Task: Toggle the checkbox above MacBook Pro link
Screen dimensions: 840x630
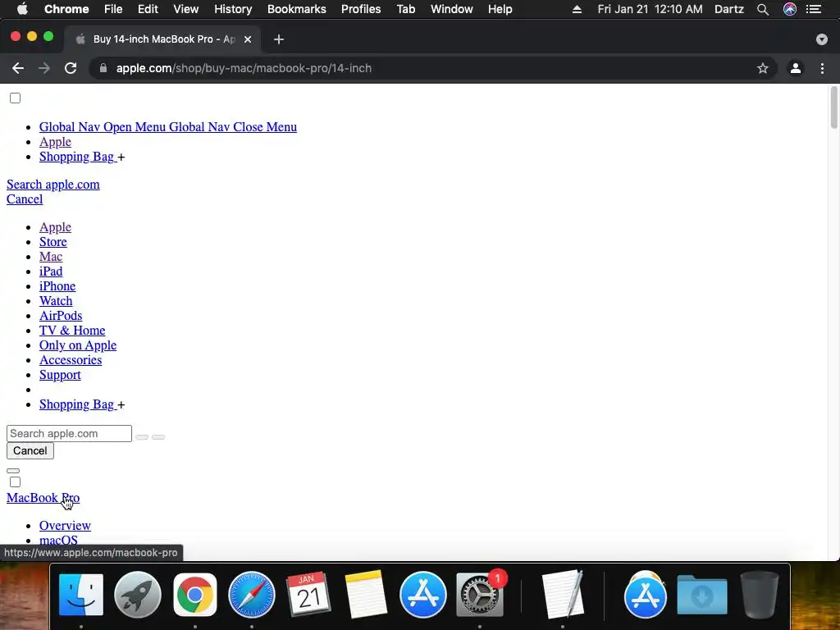Action: pos(15,482)
